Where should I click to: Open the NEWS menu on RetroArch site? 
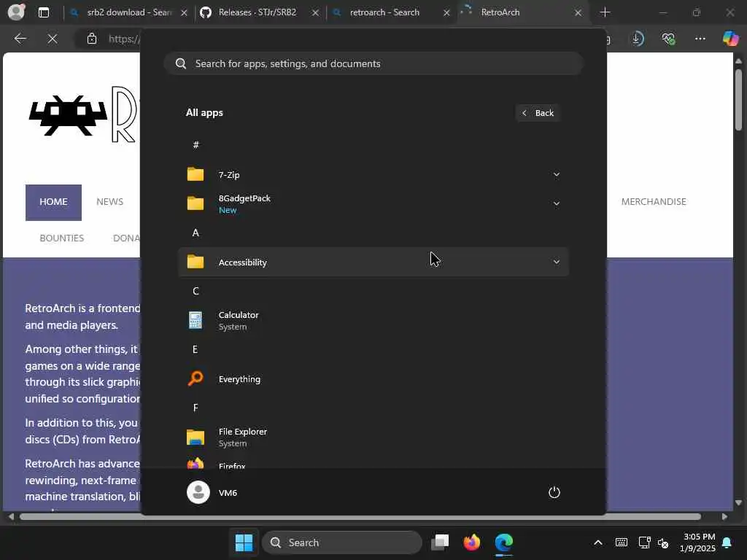pyautogui.click(x=109, y=202)
